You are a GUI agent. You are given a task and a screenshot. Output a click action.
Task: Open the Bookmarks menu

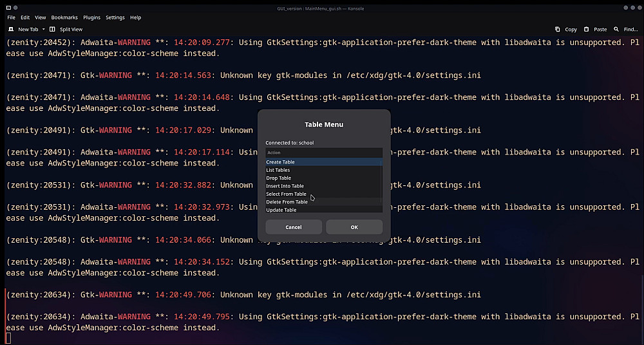click(x=64, y=17)
